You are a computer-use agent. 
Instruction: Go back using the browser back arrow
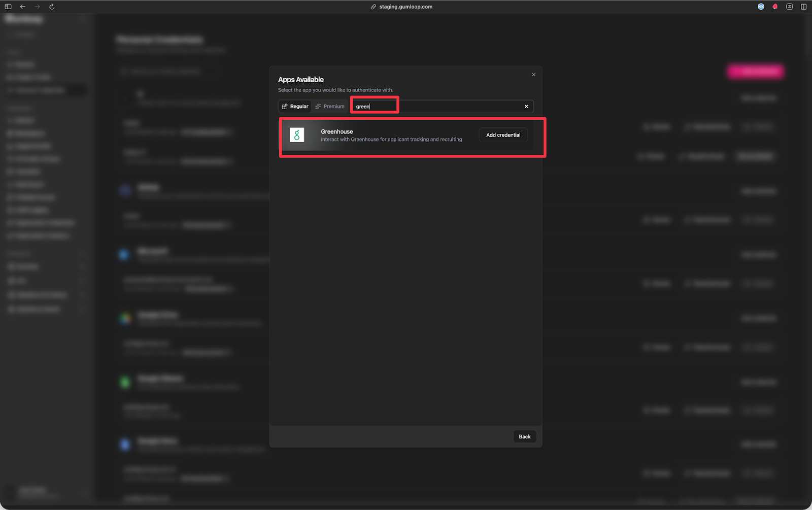point(23,7)
